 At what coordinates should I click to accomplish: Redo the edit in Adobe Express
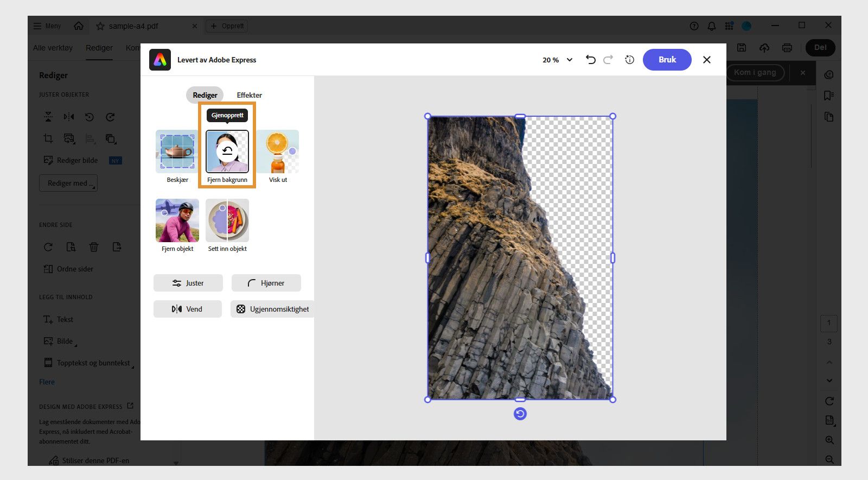[608, 60]
